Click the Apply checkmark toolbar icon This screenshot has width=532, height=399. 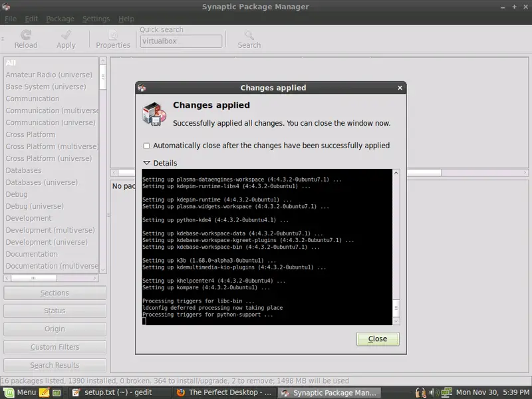tap(66, 35)
